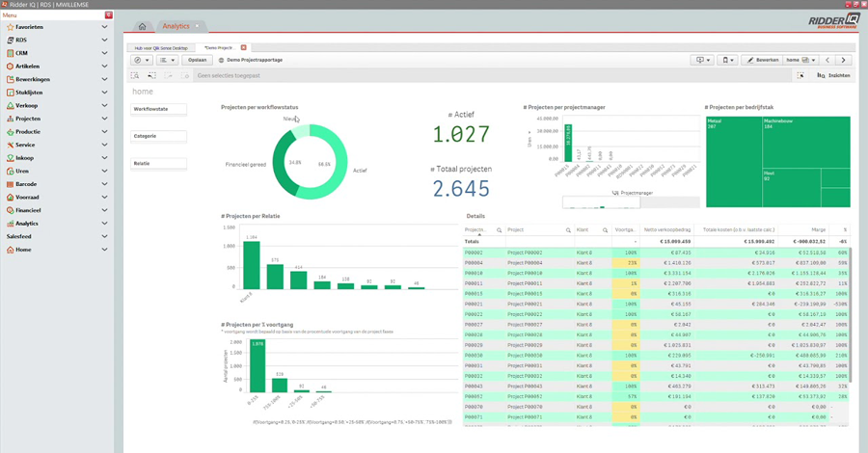This screenshot has width=868, height=453.
Task: Click the step back selection icon
Action: (151, 75)
